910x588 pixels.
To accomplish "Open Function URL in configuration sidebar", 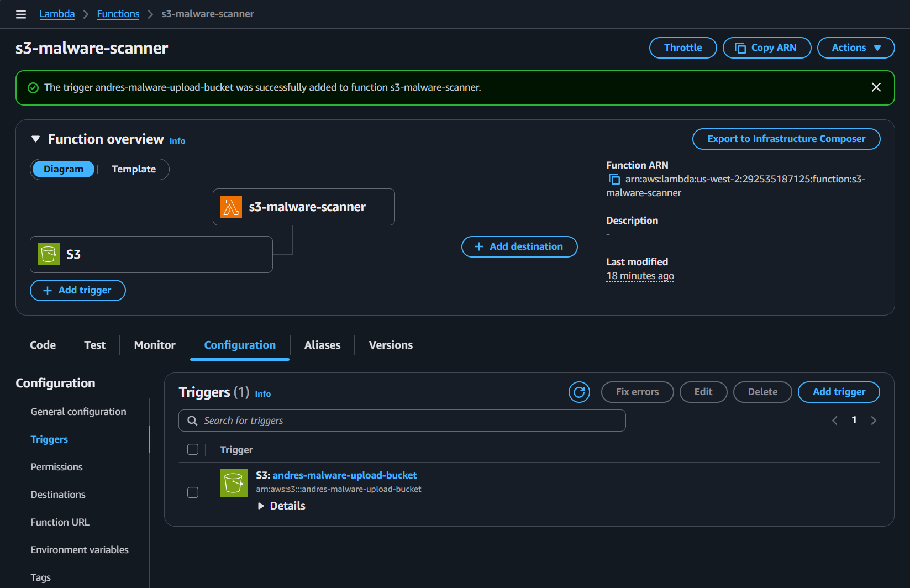I will click(x=60, y=522).
